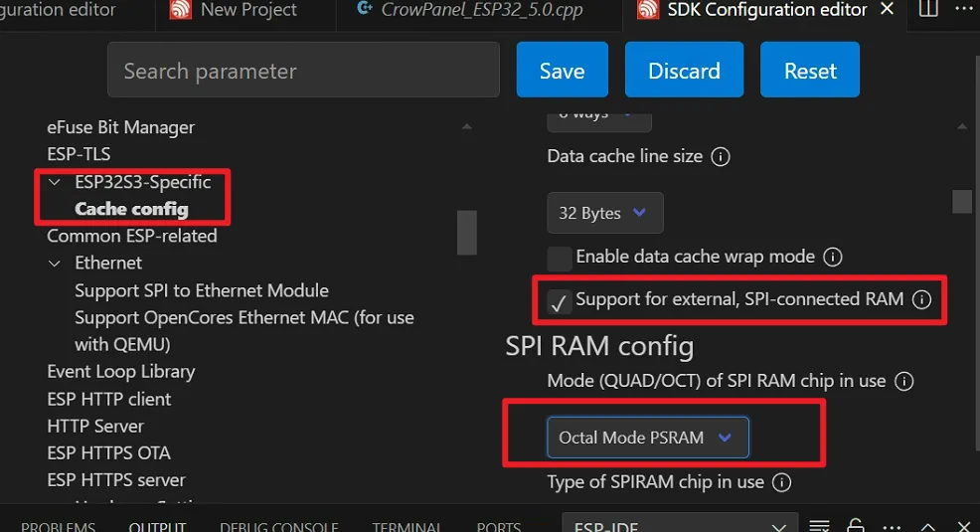Collapse the Ethernet tree section
Screen dimensions: 980x532
pyautogui.click(x=55, y=264)
